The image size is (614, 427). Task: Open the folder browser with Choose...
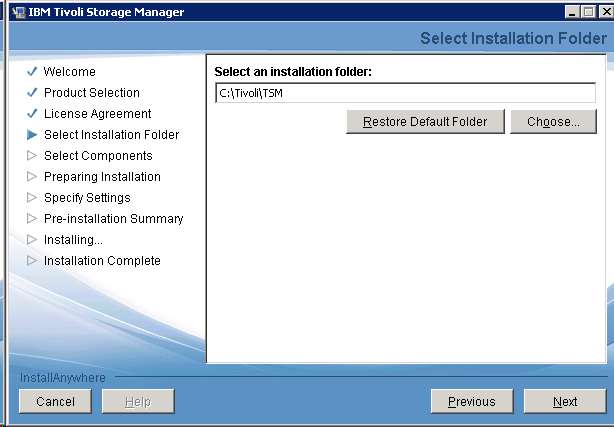(553, 122)
